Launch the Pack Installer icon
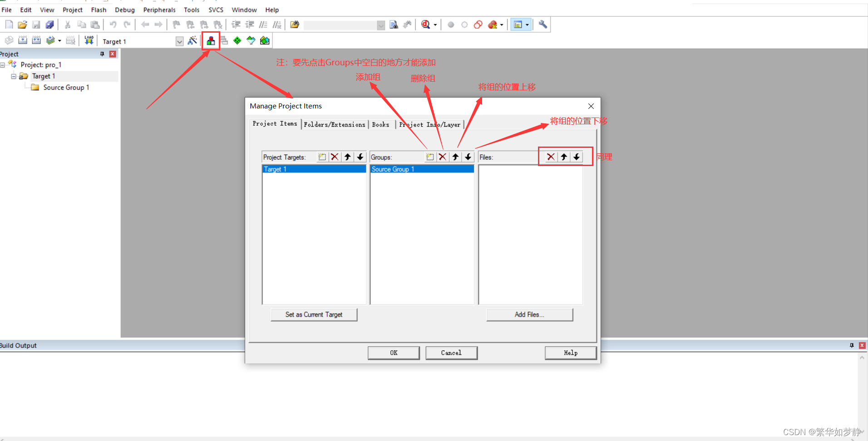 click(265, 41)
